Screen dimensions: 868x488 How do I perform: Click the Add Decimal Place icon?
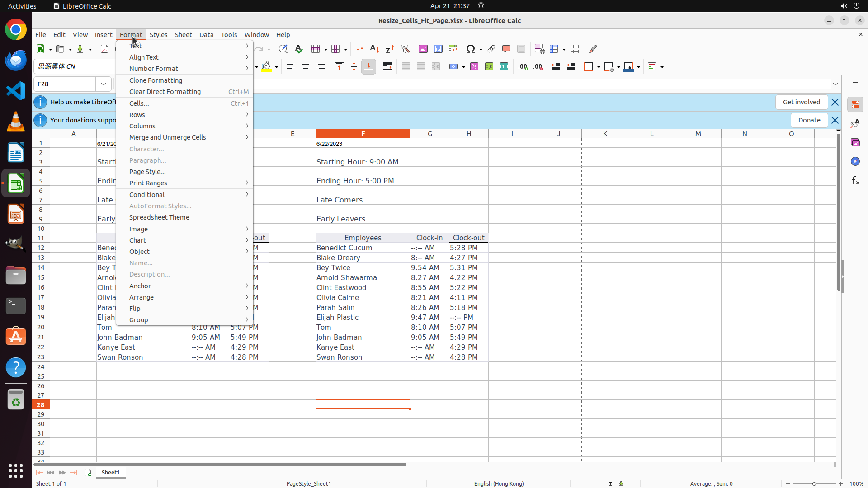click(x=523, y=67)
